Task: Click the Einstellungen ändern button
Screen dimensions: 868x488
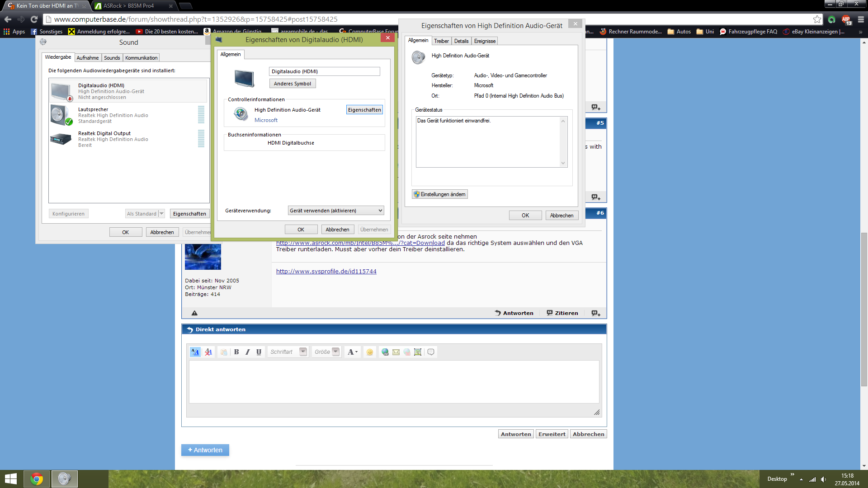Action: (x=439, y=194)
